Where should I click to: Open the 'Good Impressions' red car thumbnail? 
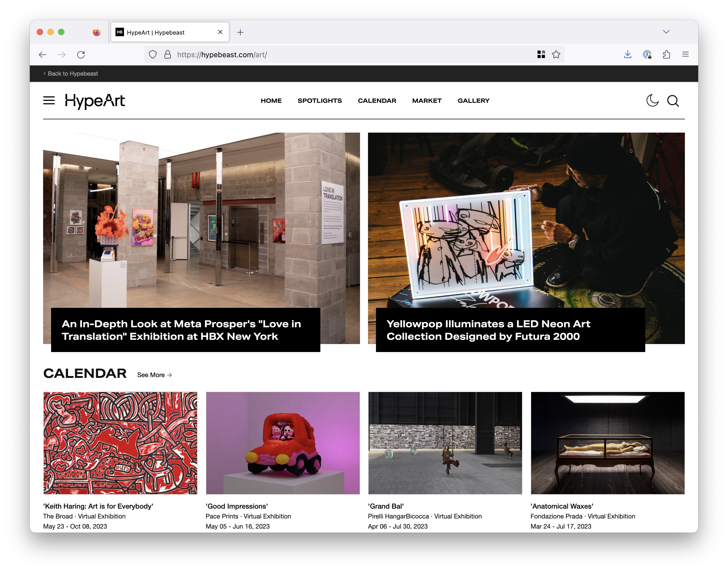coord(283,443)
